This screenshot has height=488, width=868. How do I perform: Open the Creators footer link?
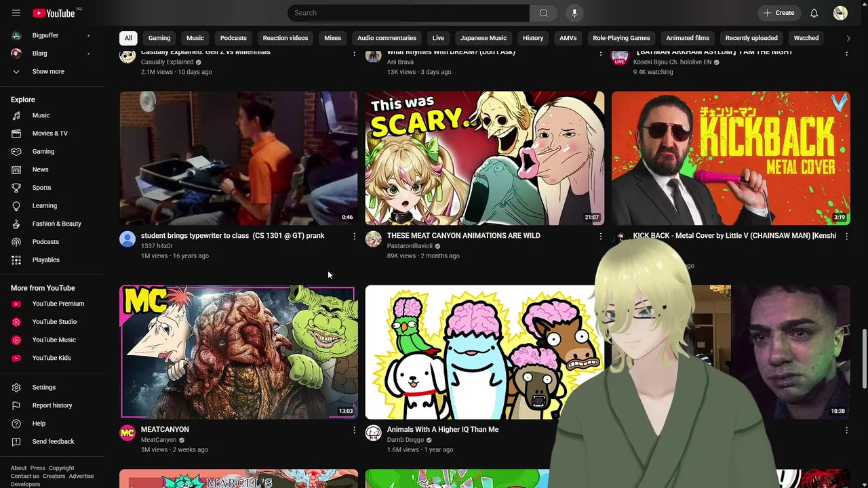click(54, 476)
